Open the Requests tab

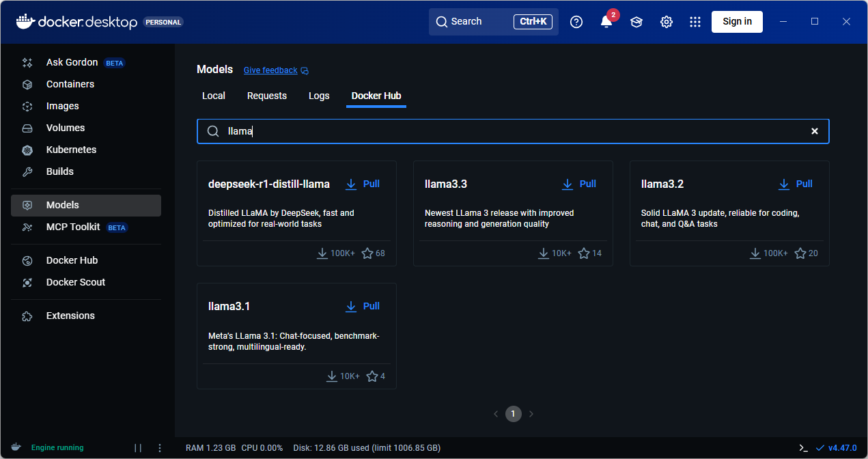point(267,96)
